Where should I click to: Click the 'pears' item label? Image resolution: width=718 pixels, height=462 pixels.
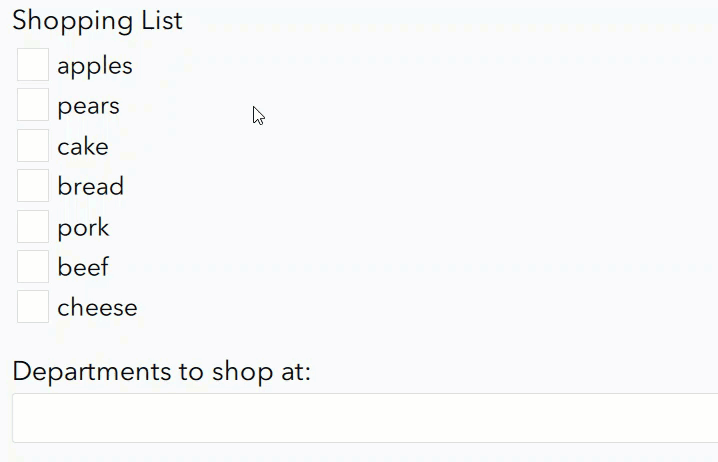pos(88,106)
